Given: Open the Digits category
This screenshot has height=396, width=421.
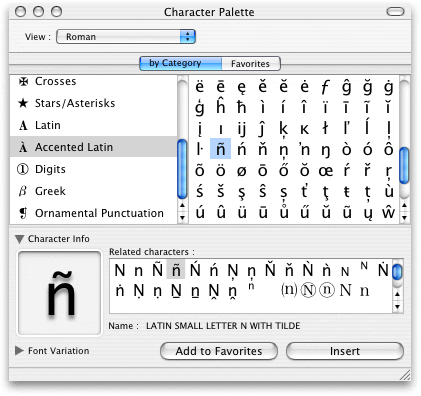Looking at the screenshot, I should [93, 169].
